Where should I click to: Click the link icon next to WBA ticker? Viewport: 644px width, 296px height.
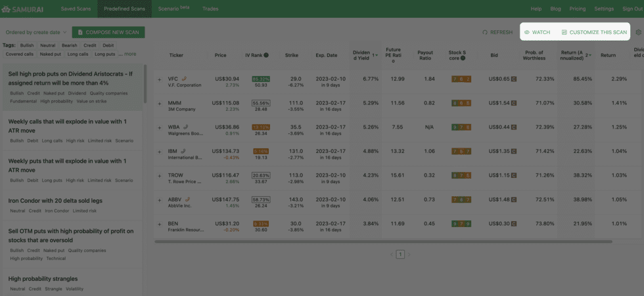coord(187,127)
